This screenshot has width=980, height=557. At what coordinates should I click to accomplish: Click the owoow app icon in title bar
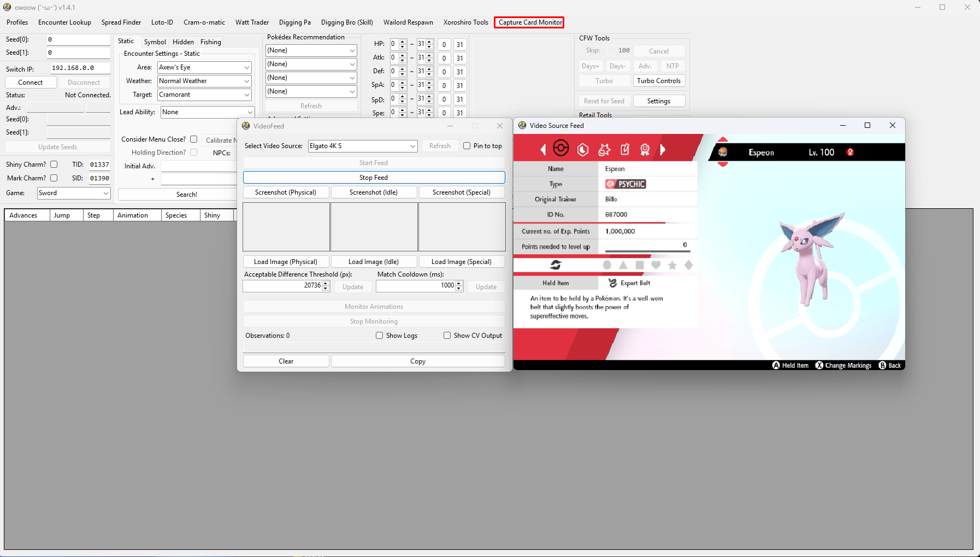tap(7, 7)
